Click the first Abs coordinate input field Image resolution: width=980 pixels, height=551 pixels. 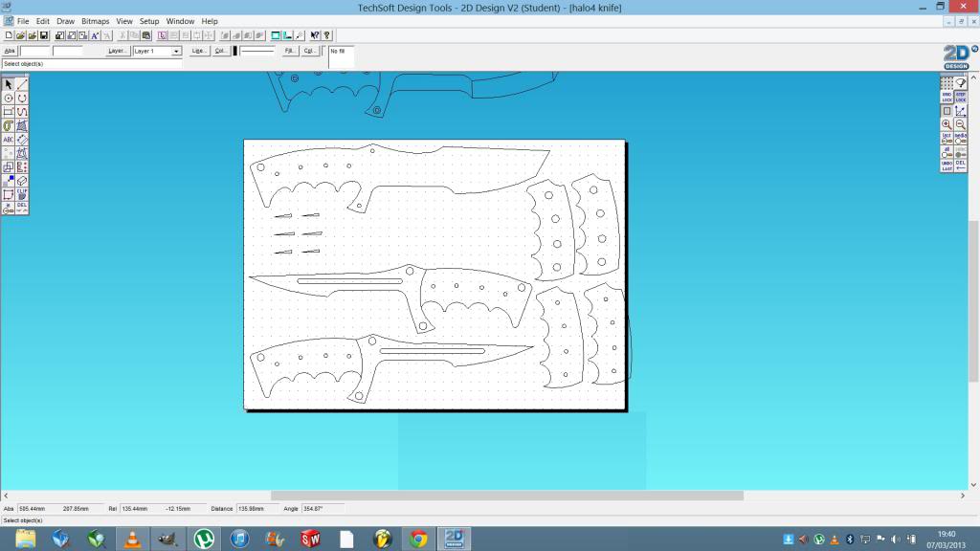point(35,52)
